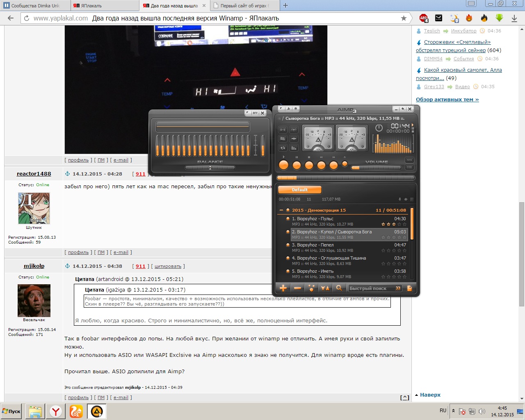The height and width of the screenshot is (420, 525).
Task: Open the AIMP wrench settings icon
Action: (x=289, y=109)
